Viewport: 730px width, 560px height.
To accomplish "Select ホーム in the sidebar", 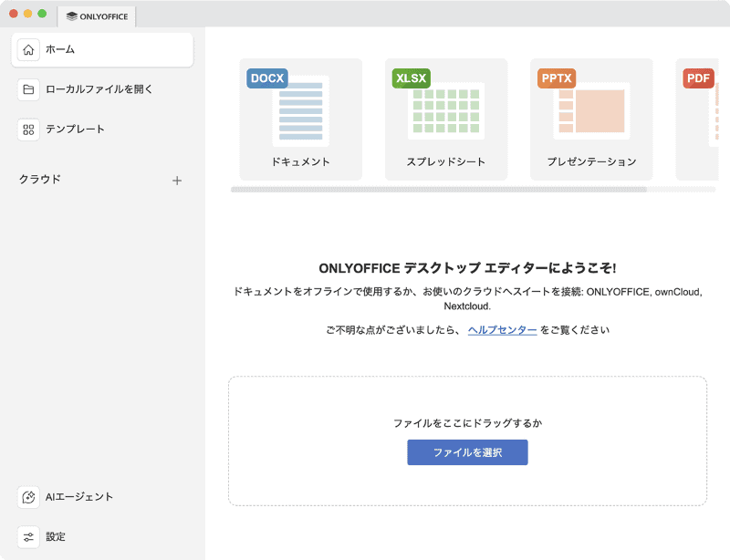I will (102, 50).
